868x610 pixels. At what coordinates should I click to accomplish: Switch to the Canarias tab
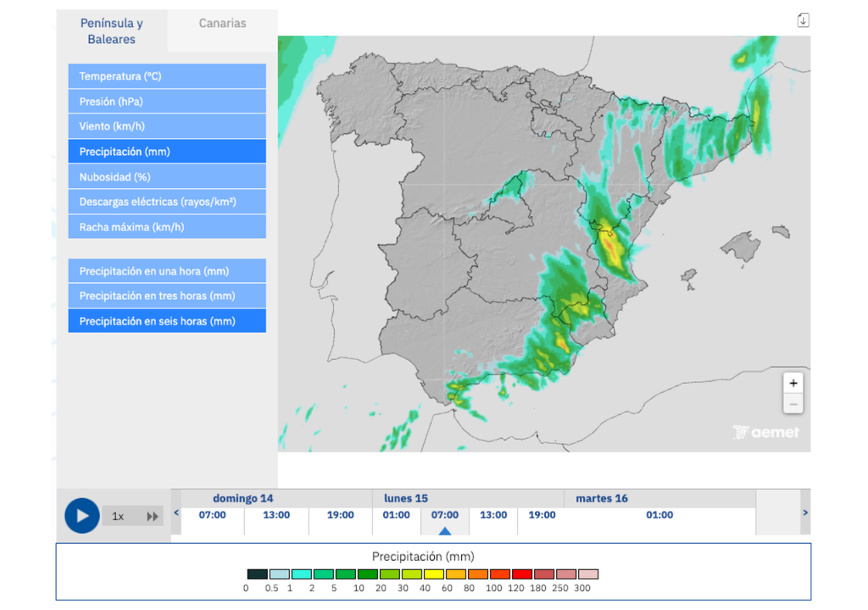(x=222, y=24)
